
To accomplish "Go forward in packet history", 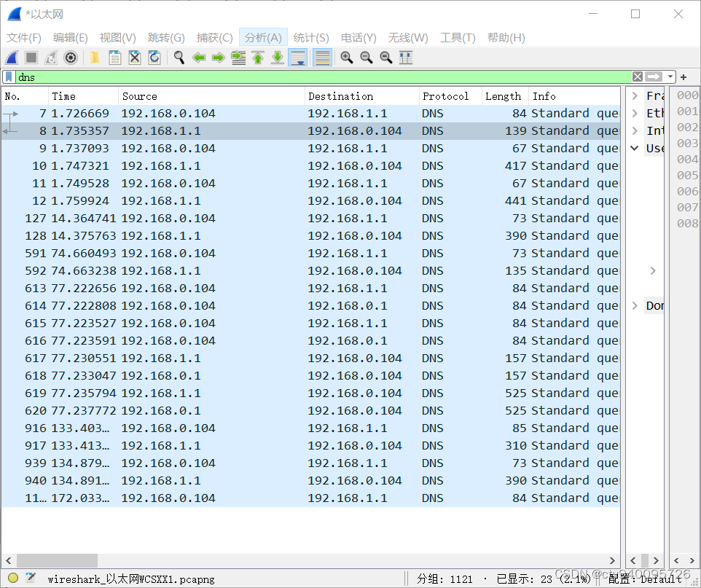I will pos(219,58).
